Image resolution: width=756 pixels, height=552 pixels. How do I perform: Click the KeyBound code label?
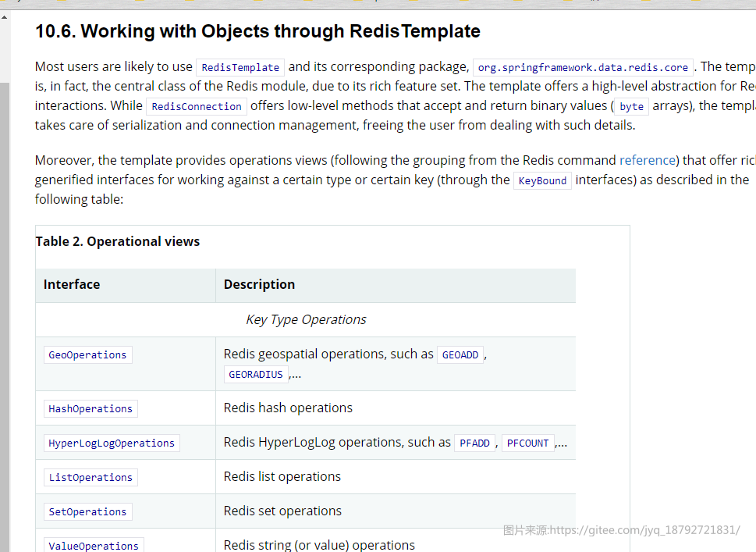pos(542,180)
